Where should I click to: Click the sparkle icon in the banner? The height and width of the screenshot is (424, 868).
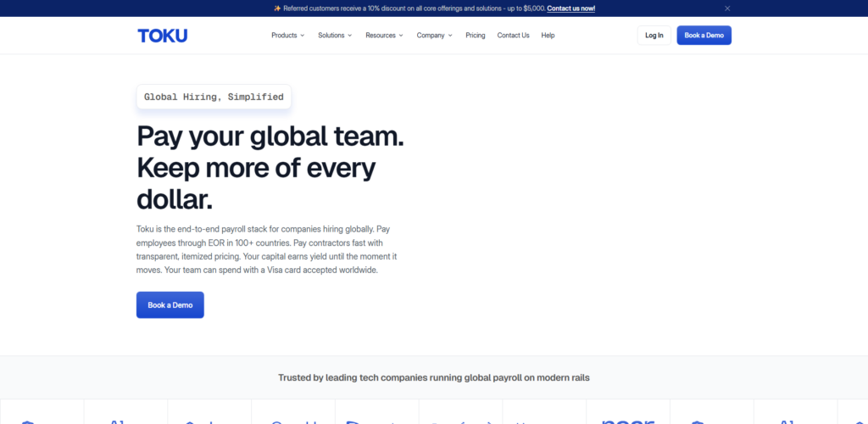(x=277, y=8)
